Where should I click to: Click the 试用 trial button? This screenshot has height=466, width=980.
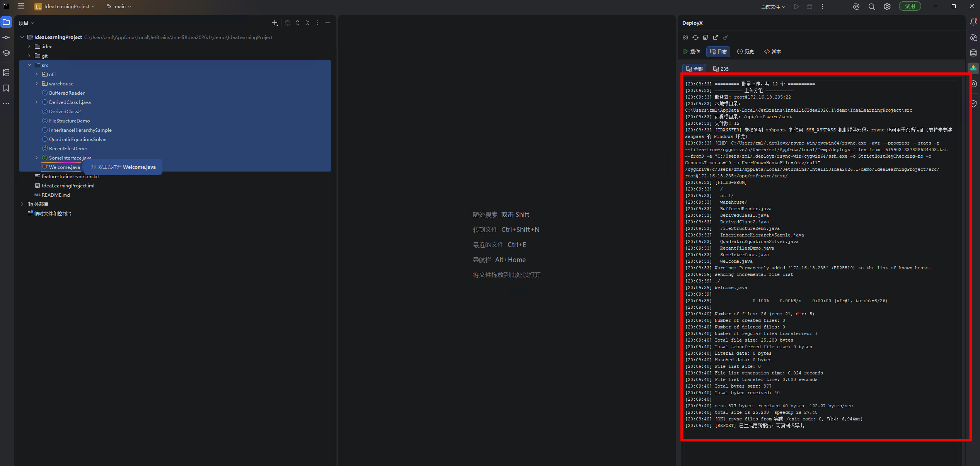coord(910,6)
